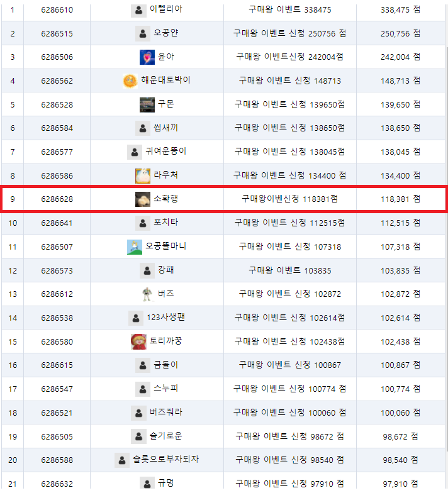Open post 구매왕 이벤트 신청 97910 점
This screenshot has width=448, height=493.
tap(289, 484)
